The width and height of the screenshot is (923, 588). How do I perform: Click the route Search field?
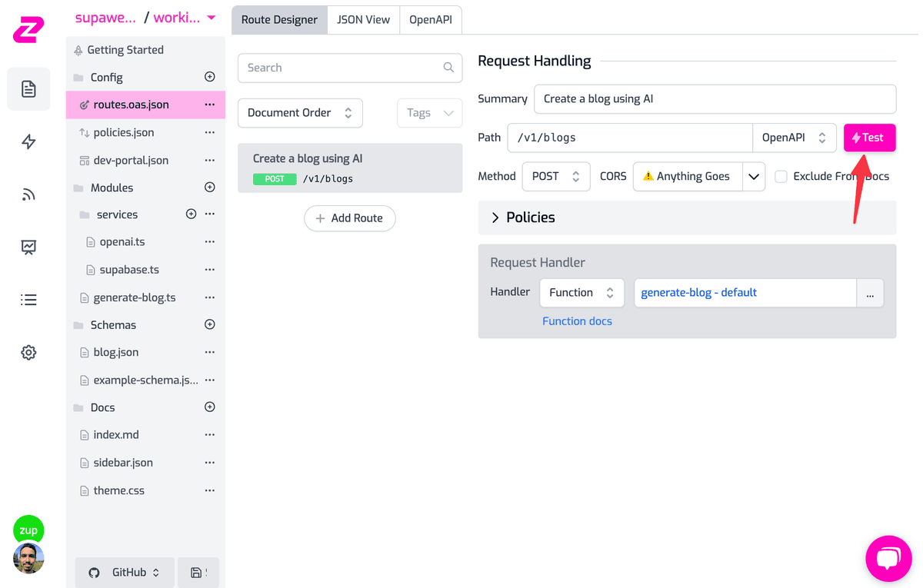point(349,68)
